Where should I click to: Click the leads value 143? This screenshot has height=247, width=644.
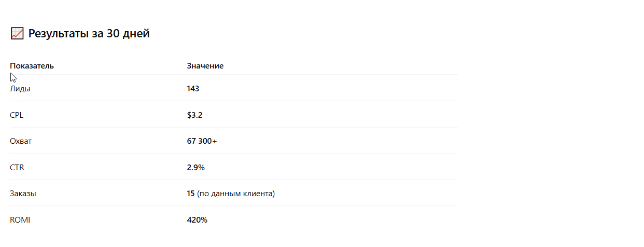pos(193,89)
